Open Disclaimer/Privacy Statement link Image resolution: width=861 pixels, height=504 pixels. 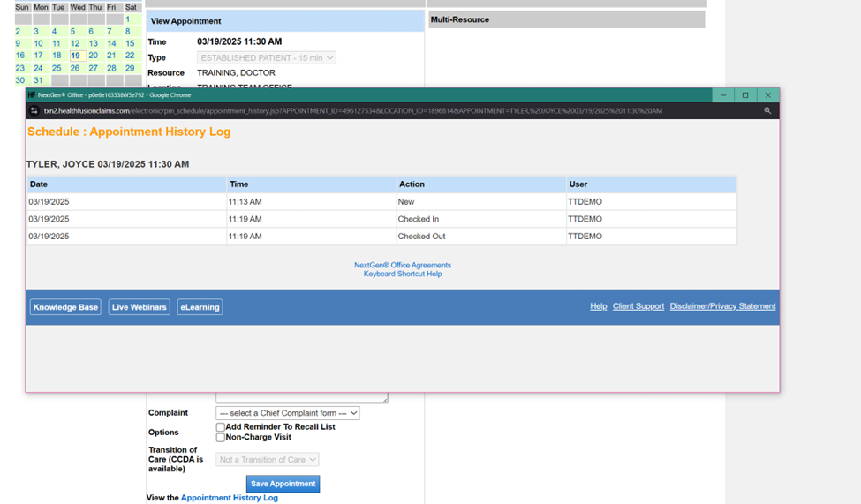[722, 306]
